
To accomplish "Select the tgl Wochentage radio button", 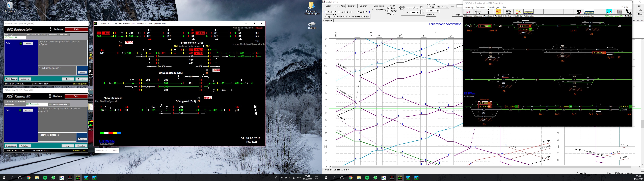I will 326,17.
